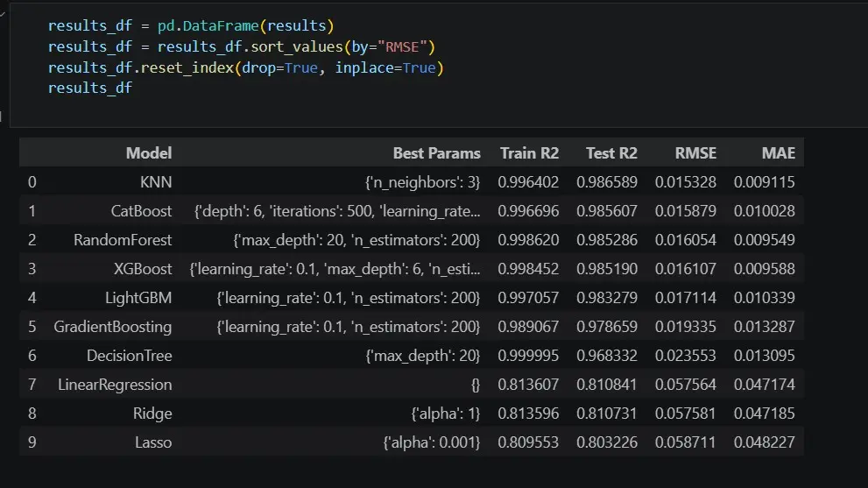Viewport: 868px width, 488px height.
Task: Click MAE value 0.010028
Action: 765,211
